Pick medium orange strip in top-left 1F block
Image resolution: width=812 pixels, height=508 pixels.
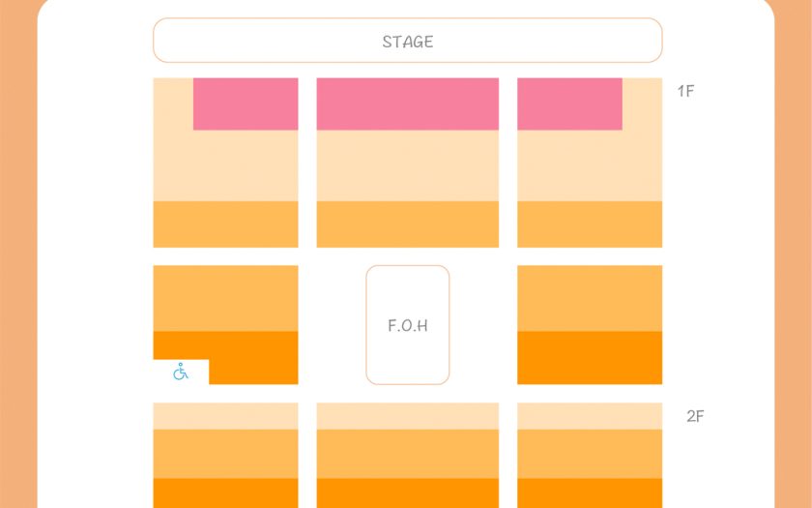pyautogui.click(x=225, y=224)
